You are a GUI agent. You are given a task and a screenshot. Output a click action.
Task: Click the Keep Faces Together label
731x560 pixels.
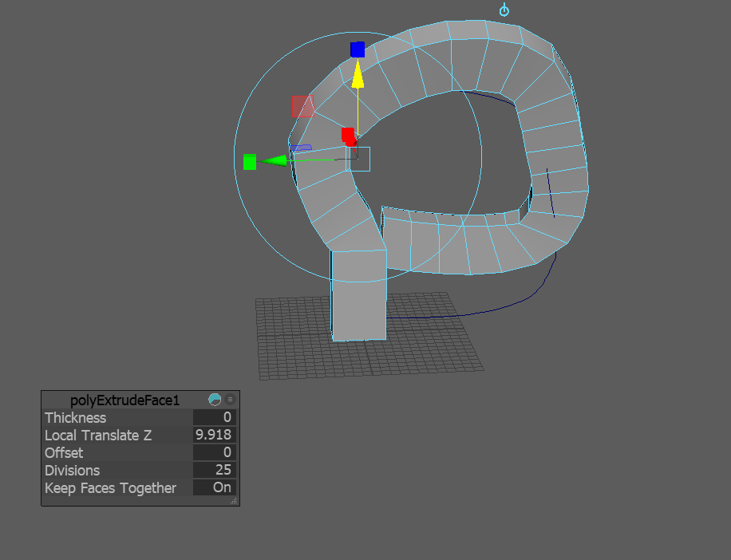(110, 488)
